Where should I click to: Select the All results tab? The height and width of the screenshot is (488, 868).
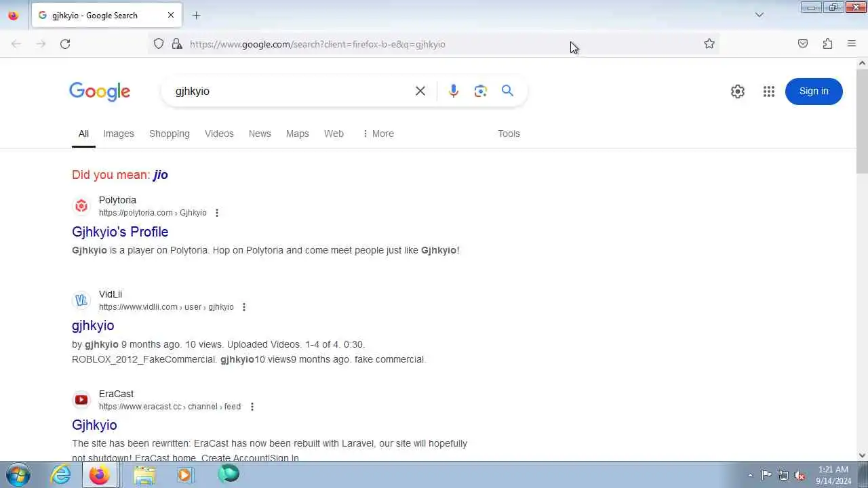tap(83, 134)
